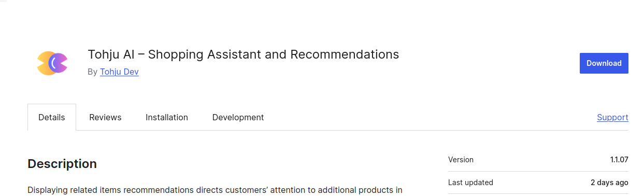
Task: Click the white crescent inside the logo
Action: (52, 63)
